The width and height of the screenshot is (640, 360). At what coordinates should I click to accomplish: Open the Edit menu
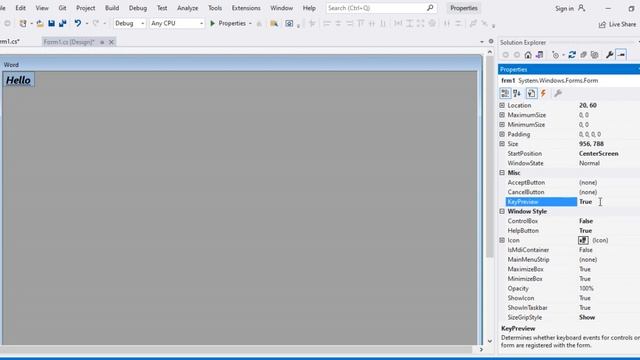(20, 8)
